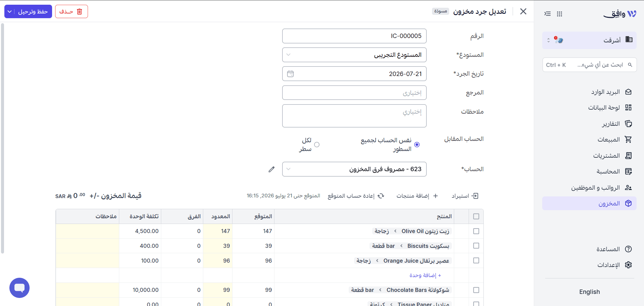
Task: Switch language to English
Action: (x=590, y=292)
